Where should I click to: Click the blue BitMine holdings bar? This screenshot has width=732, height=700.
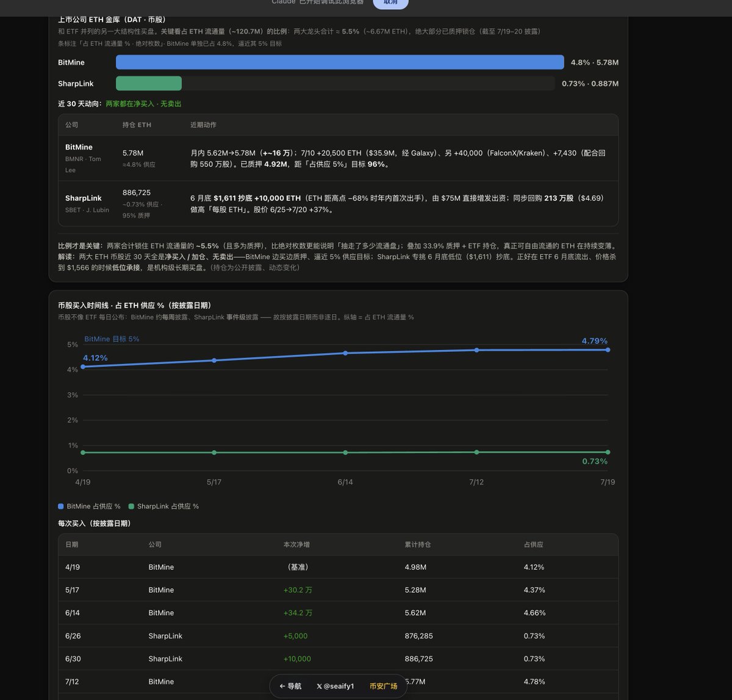(340, 62)
